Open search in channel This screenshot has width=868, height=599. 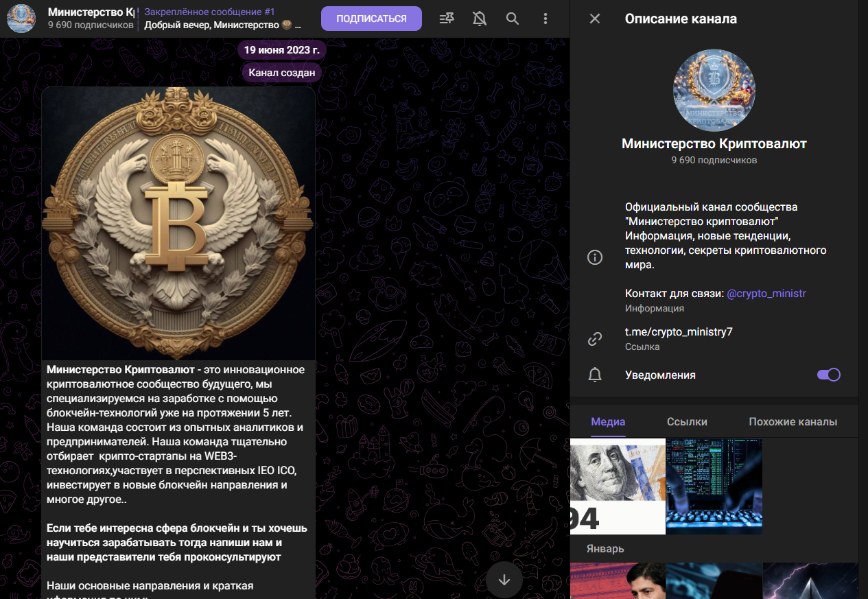513,19
